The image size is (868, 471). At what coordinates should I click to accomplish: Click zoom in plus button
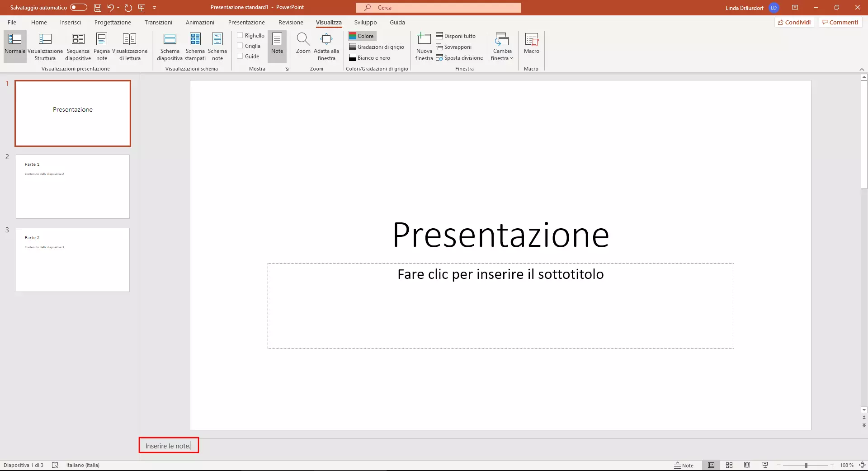pyautogui.click(x=832, y=465)
